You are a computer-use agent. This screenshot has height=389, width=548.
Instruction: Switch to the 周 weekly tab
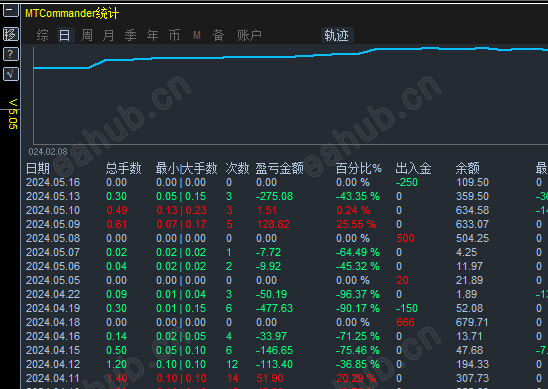[87, 35]
